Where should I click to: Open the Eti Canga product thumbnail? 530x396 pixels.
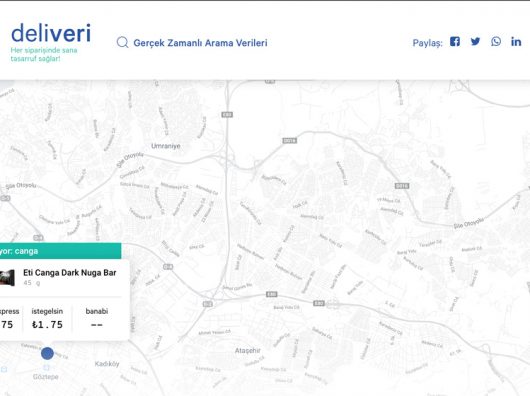(7, 278)
